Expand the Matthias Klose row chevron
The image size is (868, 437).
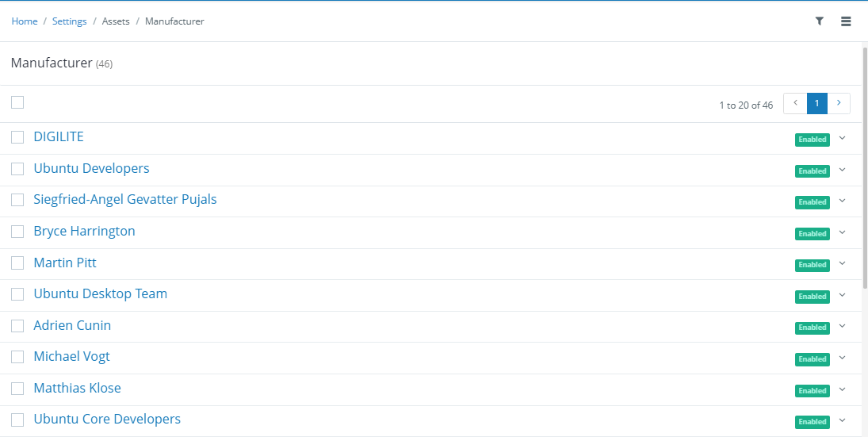[843, 389]
